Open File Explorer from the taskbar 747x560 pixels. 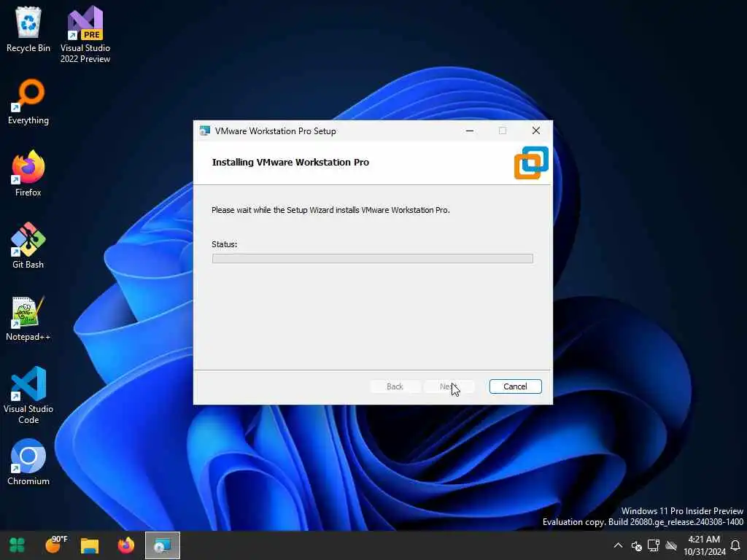pos(90,545)
